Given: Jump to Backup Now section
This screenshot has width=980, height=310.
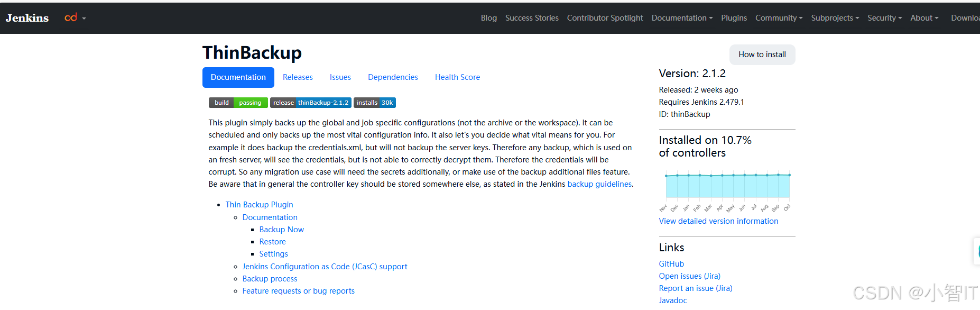Looking at the screenshot, I should (x=281, y=230).
